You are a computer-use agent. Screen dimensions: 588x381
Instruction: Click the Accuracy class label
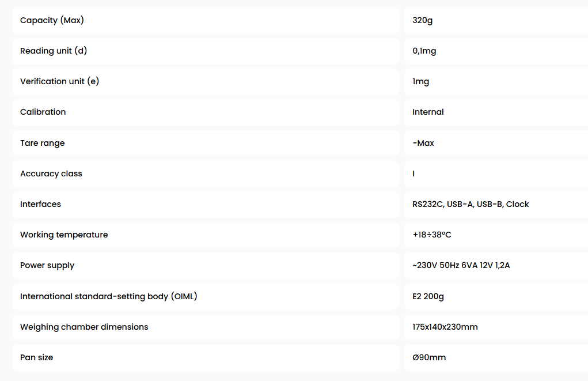51,173
